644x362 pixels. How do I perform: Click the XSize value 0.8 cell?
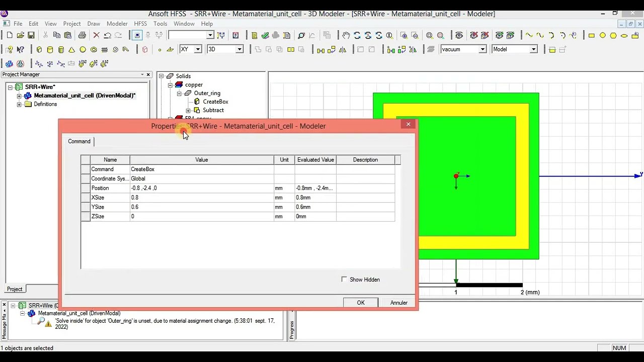point(202,198)
